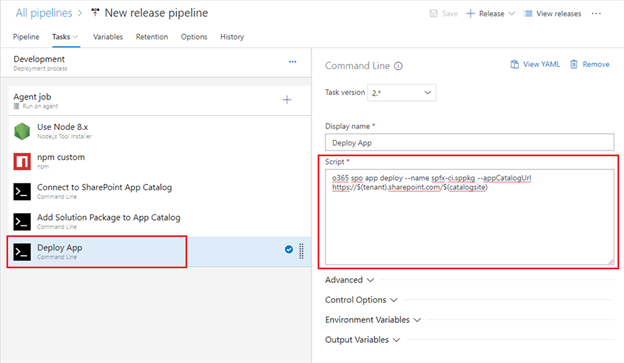Screen dimensions: 624x363
Task: Click the small agent icon beside Run on agent
Action: click(x=16, y=106)
